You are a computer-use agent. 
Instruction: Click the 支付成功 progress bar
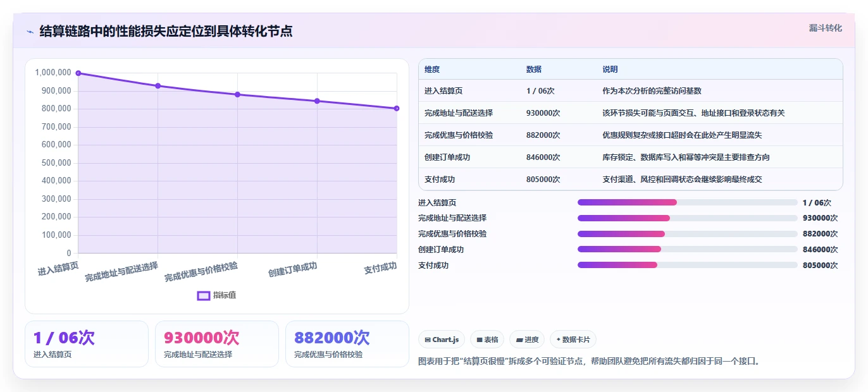[687, 266]
